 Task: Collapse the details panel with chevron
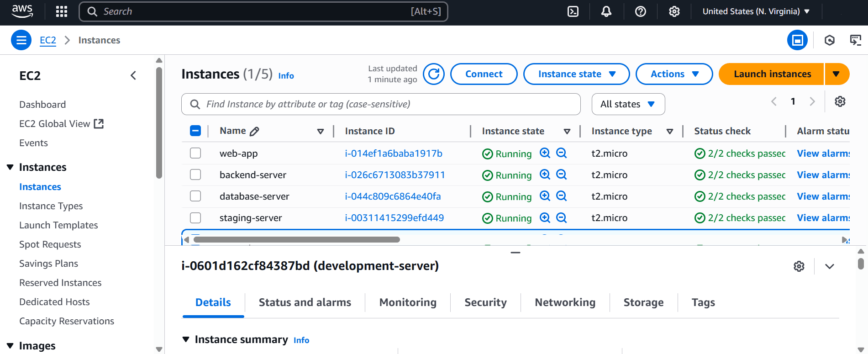click(830, 266)
